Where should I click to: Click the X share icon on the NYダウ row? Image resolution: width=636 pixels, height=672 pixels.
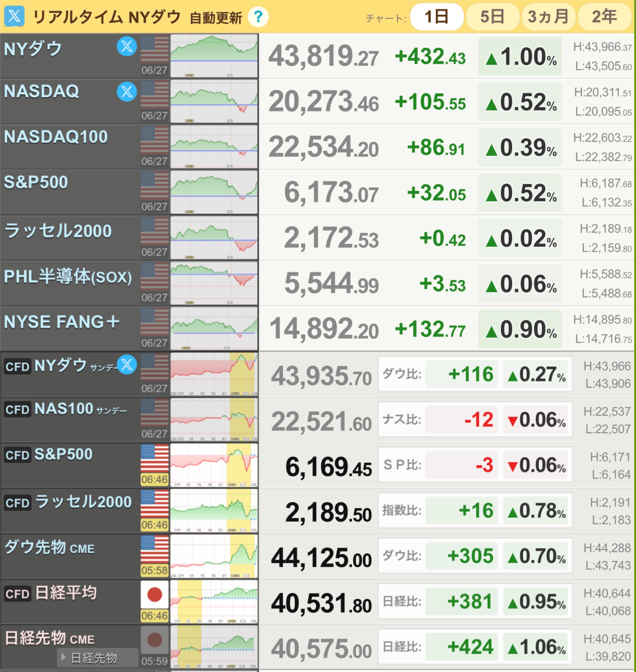point(127,46)
